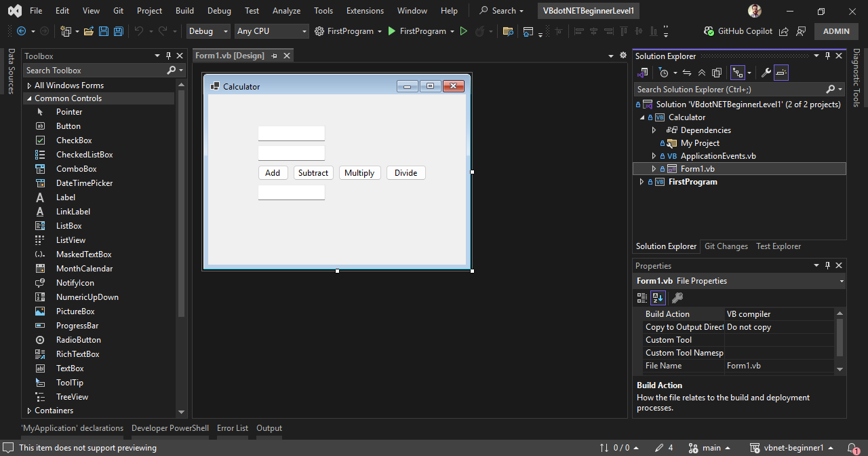The height and width of the screenshot is (456, 868).
Task: Toggle Categorized view in Properties panel
Action: (x=642, y=298)
